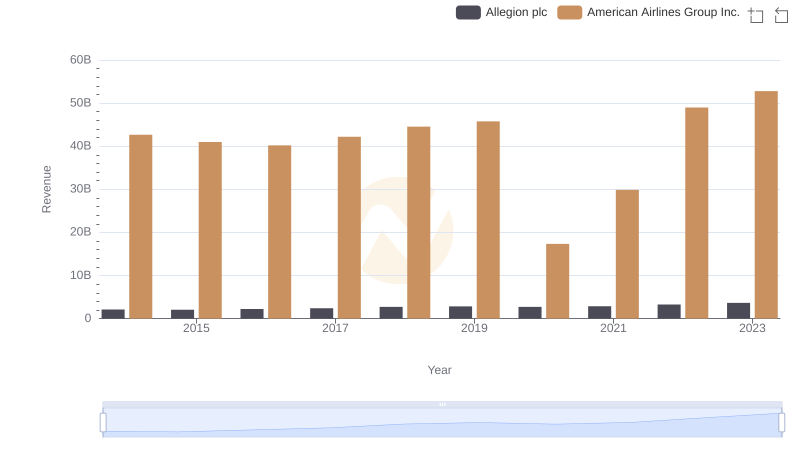Click the 2018 American Airlines bar
Screen dimensions: 800x461
[419, 222]
